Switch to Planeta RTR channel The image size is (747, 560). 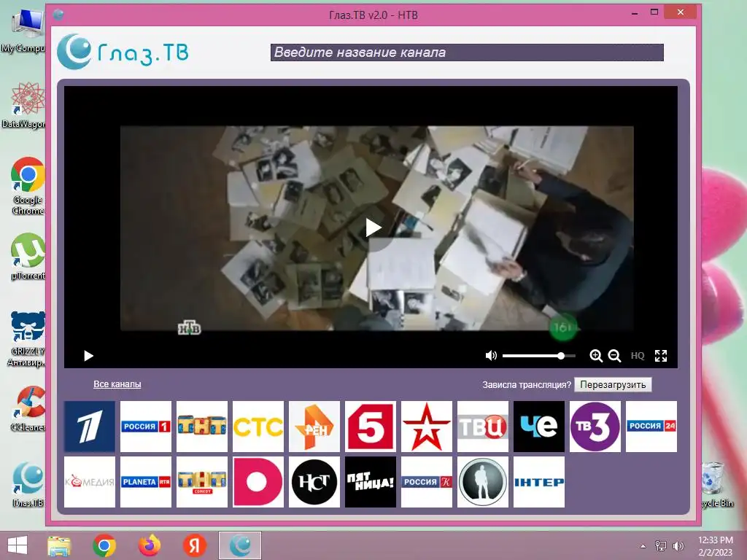(146, 482)
